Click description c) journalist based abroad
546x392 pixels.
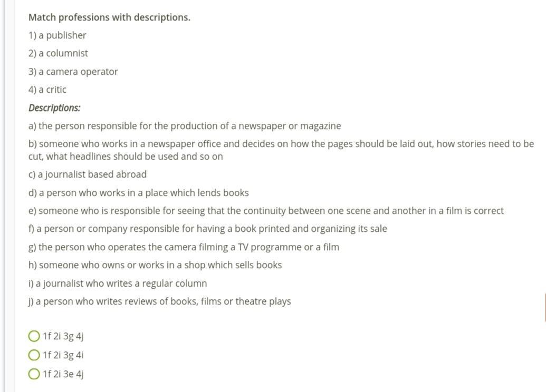(88, 174)
